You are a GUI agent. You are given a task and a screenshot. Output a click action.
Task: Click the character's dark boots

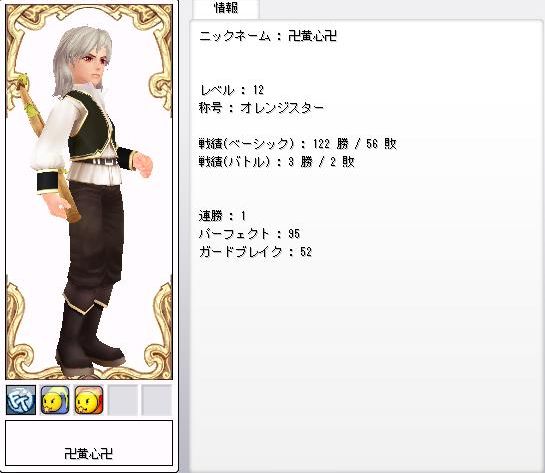click(x=89, y=339)
